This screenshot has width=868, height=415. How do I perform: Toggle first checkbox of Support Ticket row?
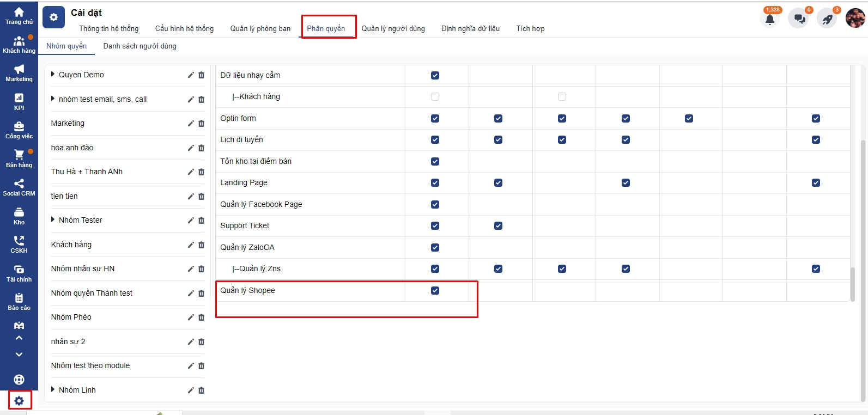click(435, 226)
